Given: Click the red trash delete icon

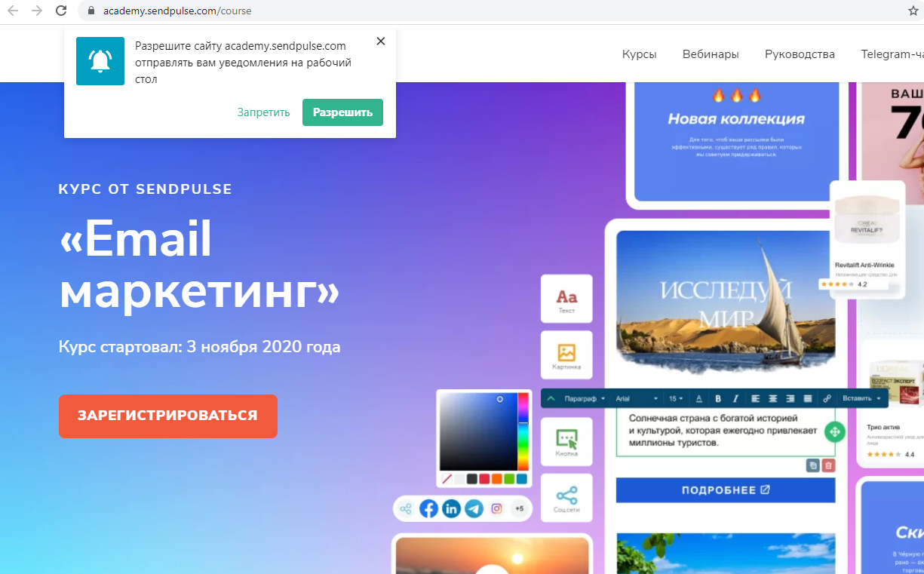Looking at the screenshot, I should click(828, 466).
